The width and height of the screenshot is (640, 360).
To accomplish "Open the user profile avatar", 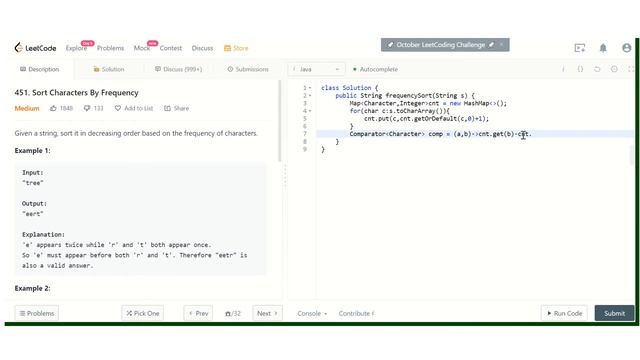I will point(627,48).
